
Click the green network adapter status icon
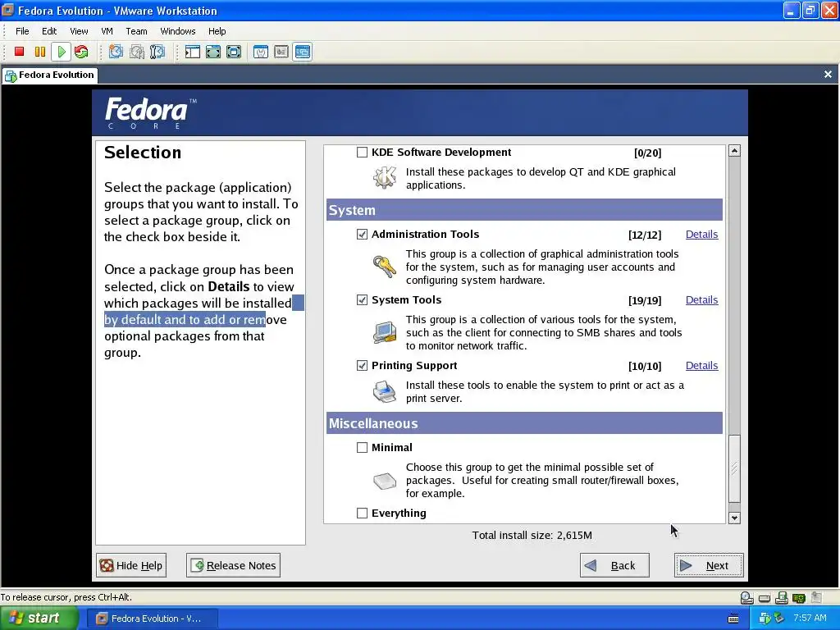799,598
